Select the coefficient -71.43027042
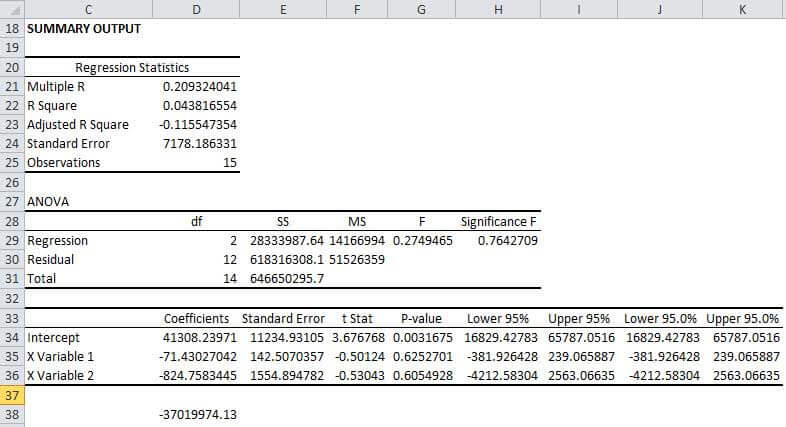786x427 pixels. pos(196,356)
